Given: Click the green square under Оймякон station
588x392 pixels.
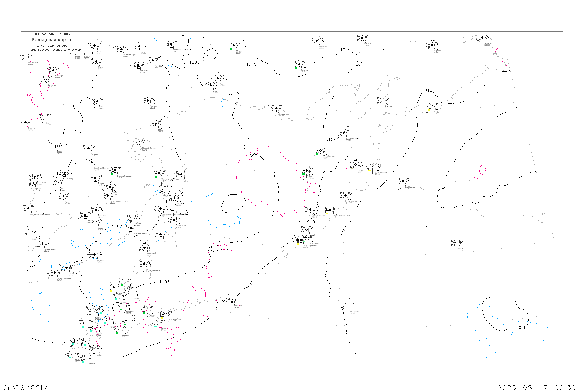Looking at the screenshot, I should (230, 49).
